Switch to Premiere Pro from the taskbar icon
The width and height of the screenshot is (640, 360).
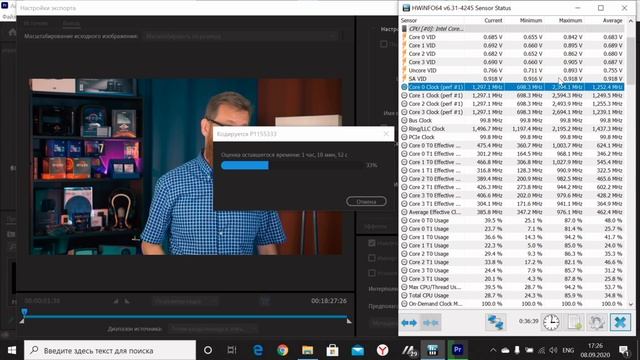[x=458, y=350]
